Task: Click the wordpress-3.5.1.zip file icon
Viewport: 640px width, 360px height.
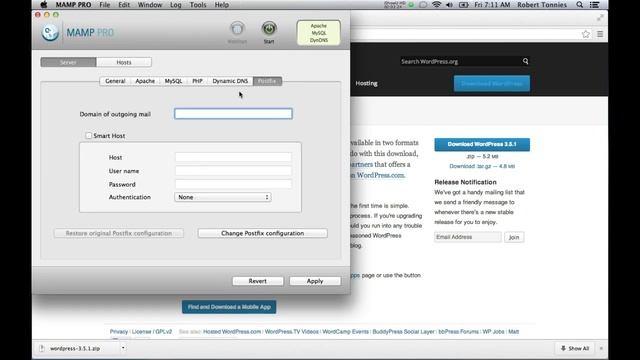Action: tap(42, 348)
